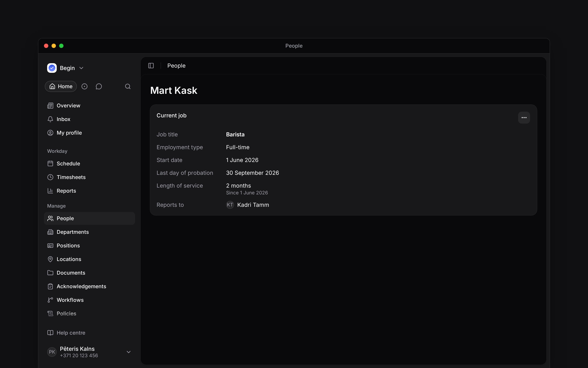This screenshot has width=588, height=368.
Task: Click the Help centre book icon
Action: tap(50, 333)
